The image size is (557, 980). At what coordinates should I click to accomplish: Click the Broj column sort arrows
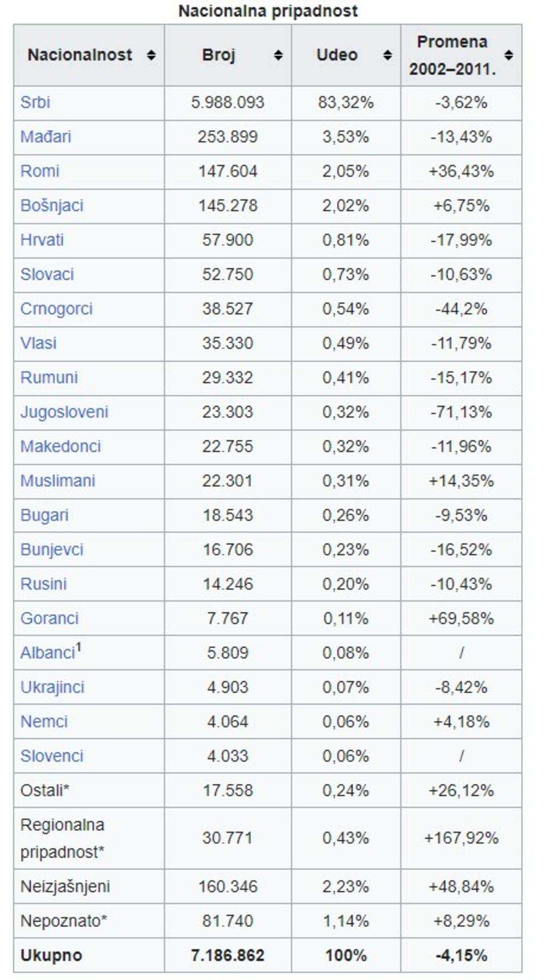click(278, 55)
